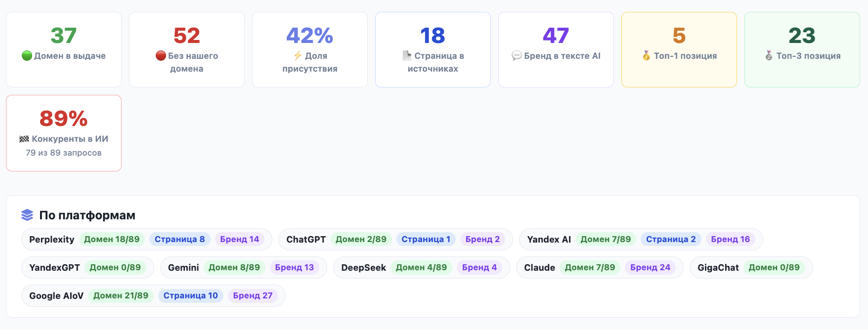This screenshot has width=868, height=330.
Task: Click the gold medal icon for Топ-1 позиция
Action: point(646,56)
